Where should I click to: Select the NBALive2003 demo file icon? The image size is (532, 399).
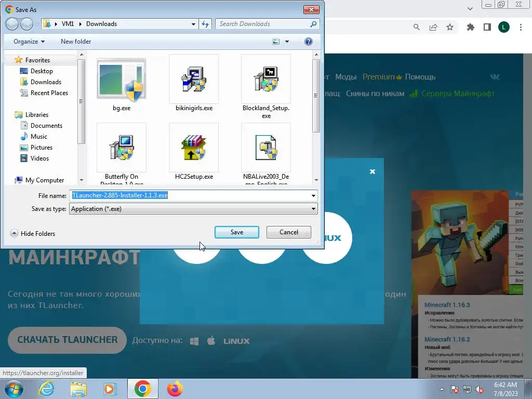point(266,148)
